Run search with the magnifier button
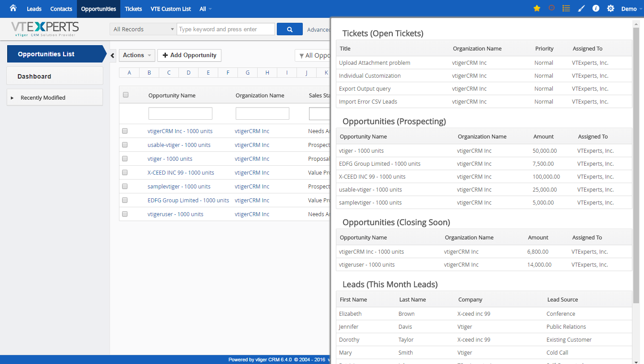This screenshot has width=644, height=364. (290, 29)
